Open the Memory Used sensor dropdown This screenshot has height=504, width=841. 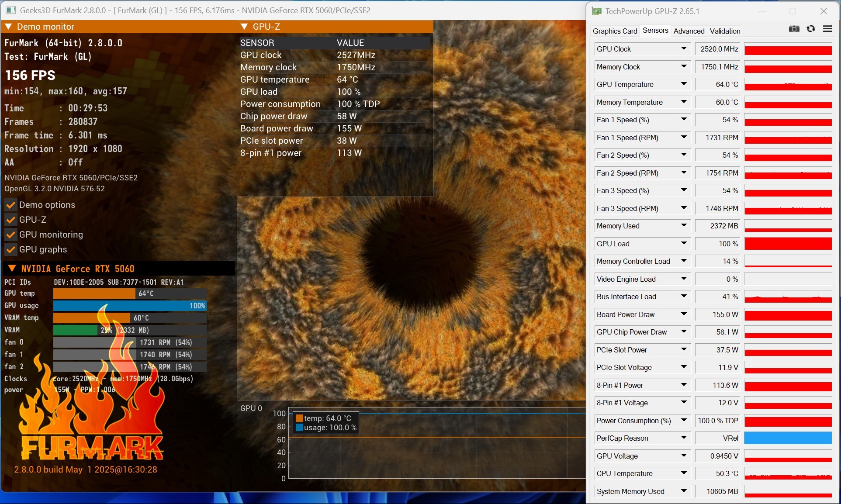pyautogui.click(x=684, y=226)
